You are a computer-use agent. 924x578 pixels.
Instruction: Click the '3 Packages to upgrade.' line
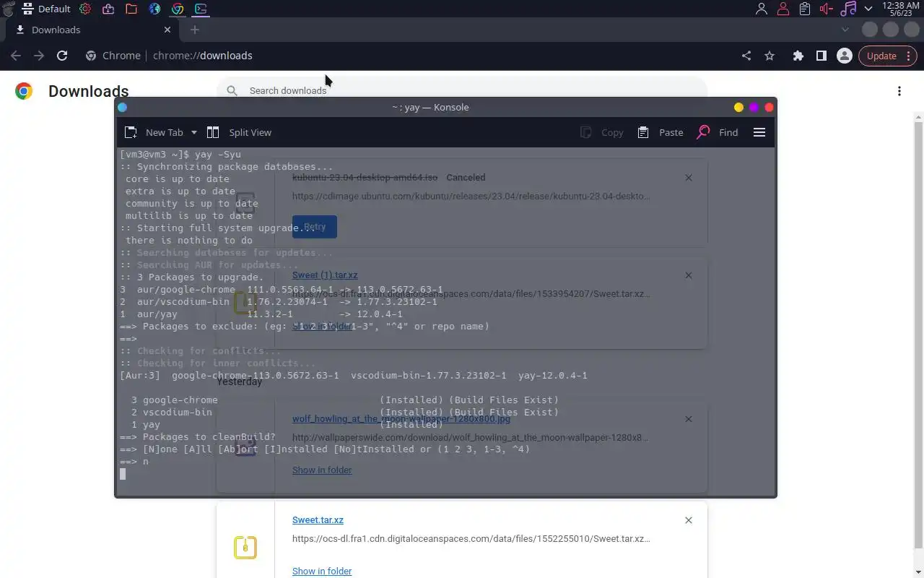(192, 277)
